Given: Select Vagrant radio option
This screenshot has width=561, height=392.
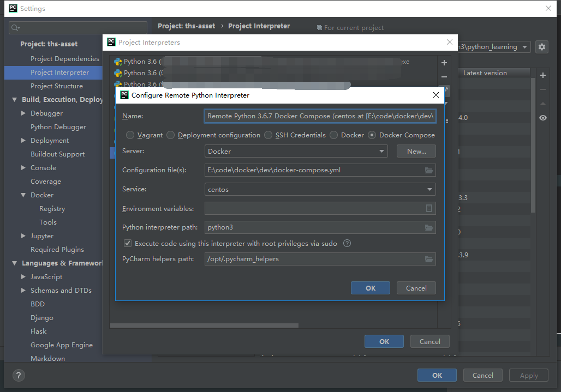Looking at the screenshot, I should [x=130, y=135].
